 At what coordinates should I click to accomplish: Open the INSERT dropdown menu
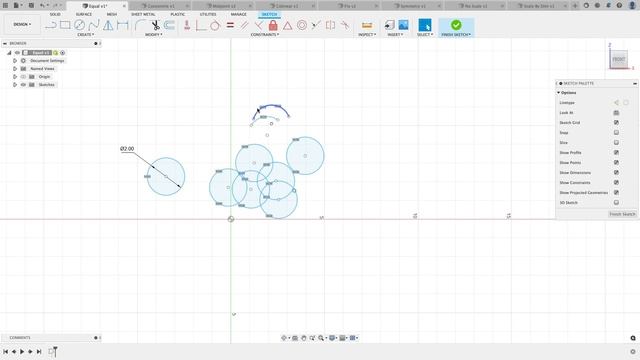(x=395, y=35)
